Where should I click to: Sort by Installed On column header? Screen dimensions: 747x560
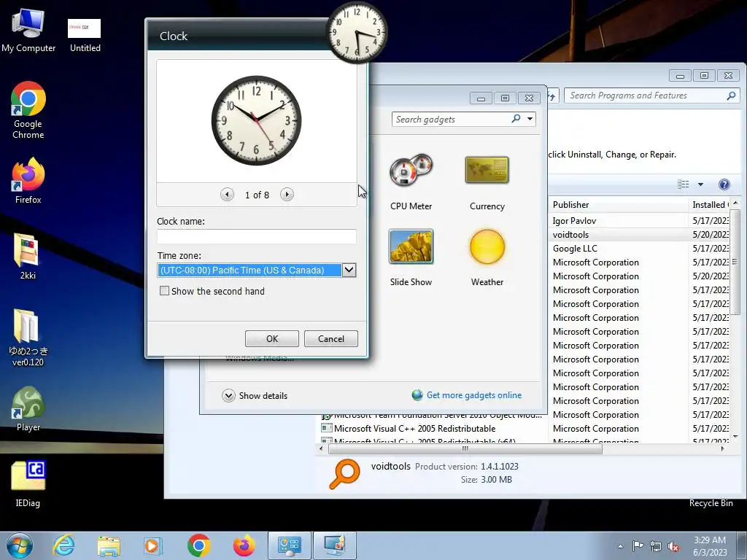pyautogui.click(x=710, y=205)
